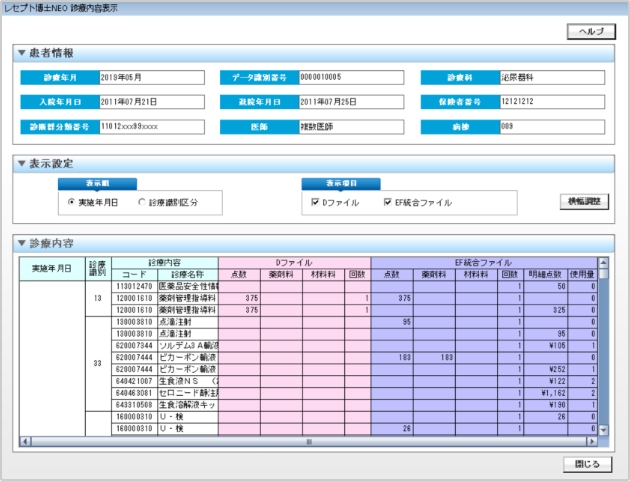Select the 実施年月日 radio button
The width and height of the screenshot is (630, 481).
(71, 202)
